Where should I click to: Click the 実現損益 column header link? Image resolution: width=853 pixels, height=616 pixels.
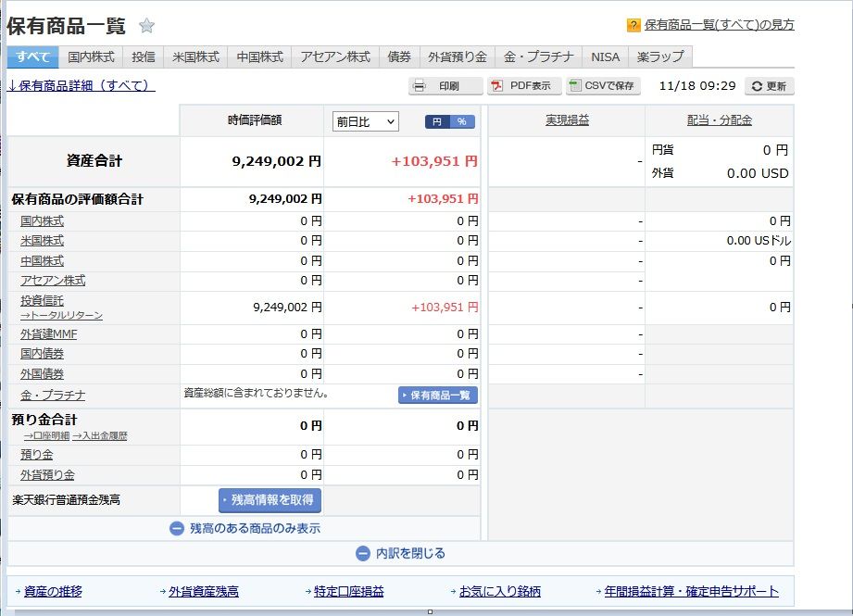click(568, 120)
